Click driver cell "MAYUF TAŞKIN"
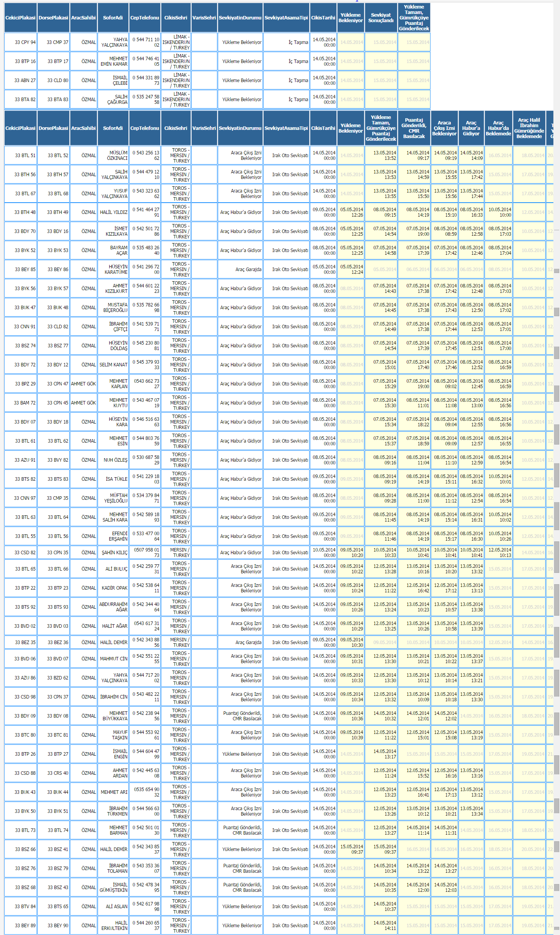Viewport: 560px width, 935px height. tap(113, 735)
